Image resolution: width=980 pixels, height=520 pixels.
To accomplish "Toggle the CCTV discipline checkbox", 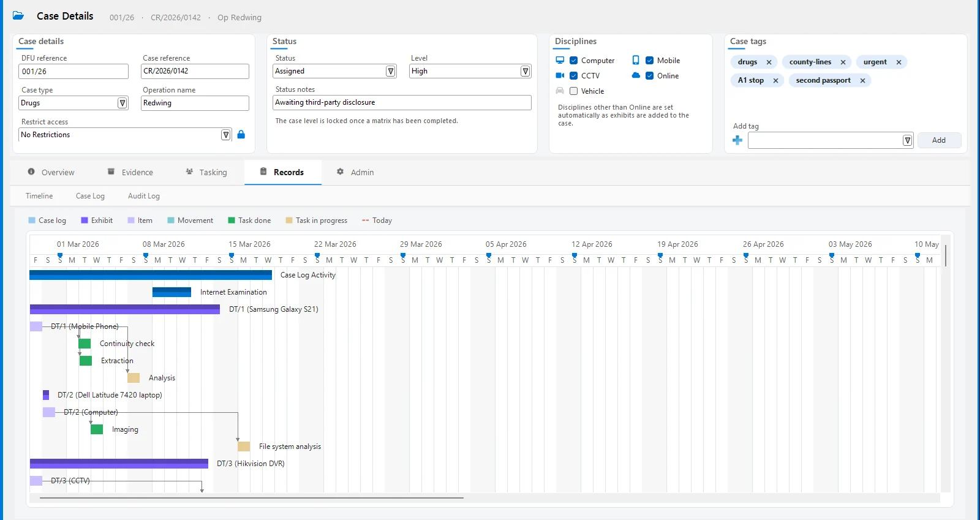I will pyautogui.click(x=574, y=76).
